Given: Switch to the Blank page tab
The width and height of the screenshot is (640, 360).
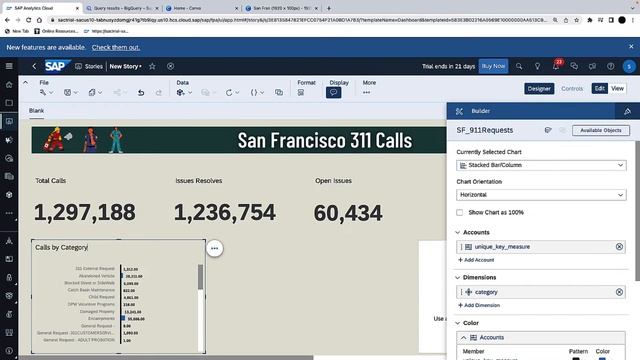Looking at the screenshot, I should [x=36, y=111].
